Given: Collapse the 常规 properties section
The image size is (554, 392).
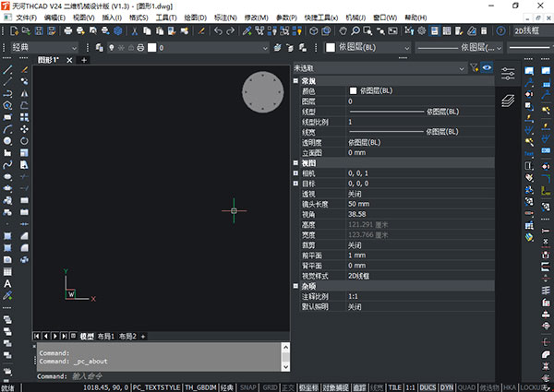Looking at the screenshot, I should tap(295, 81).
